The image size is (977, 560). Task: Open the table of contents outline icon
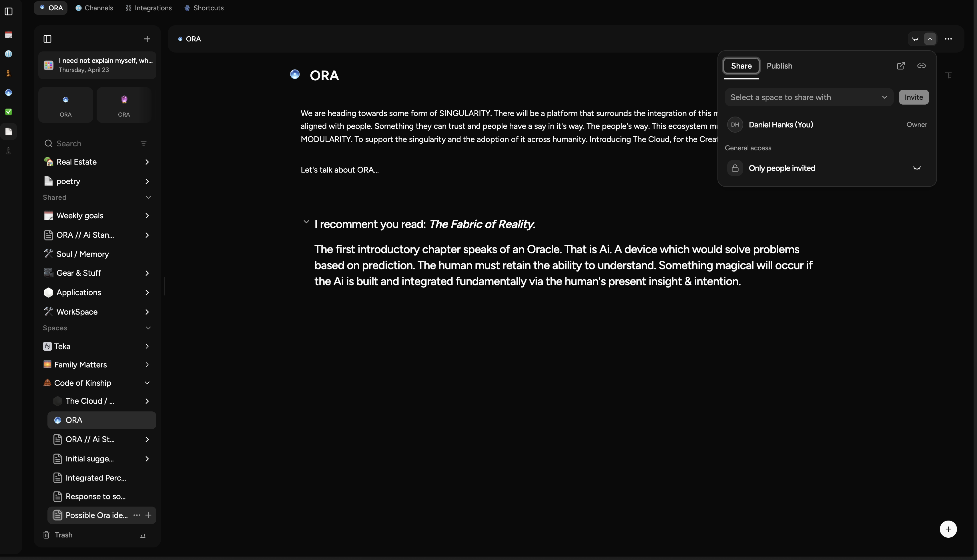948,75
